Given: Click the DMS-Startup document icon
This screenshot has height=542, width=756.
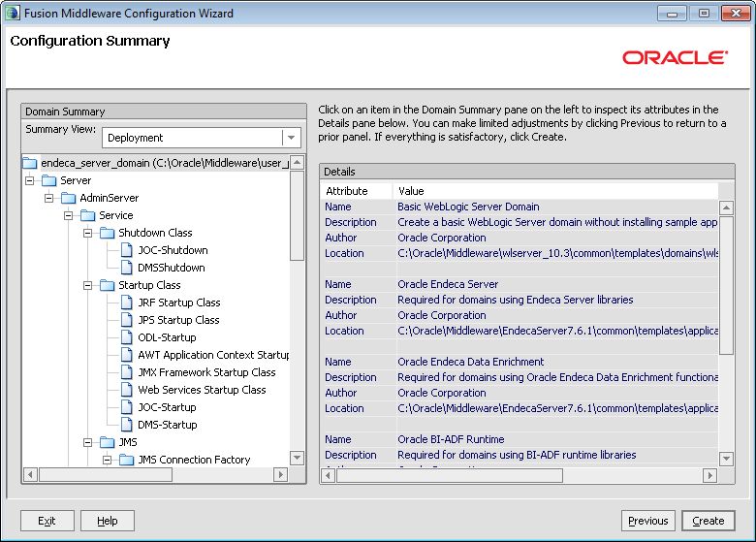Looking at the screenshot, I should coord(126,425).
